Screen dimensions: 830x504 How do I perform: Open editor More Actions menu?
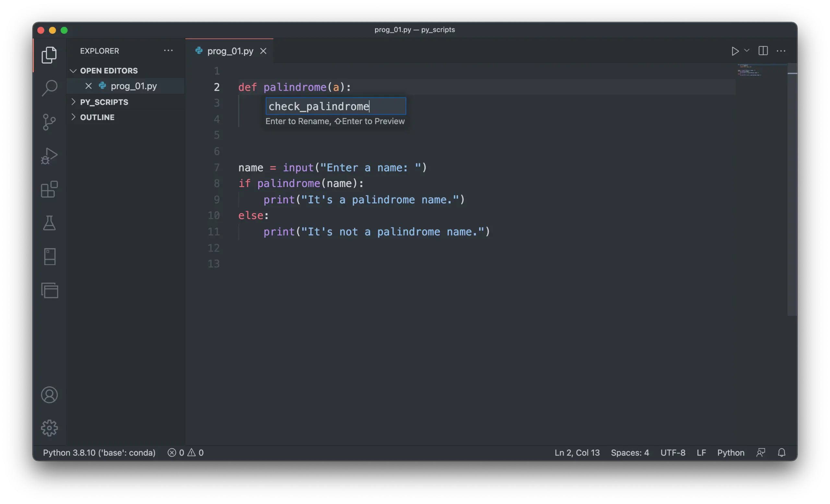[781, 51]
